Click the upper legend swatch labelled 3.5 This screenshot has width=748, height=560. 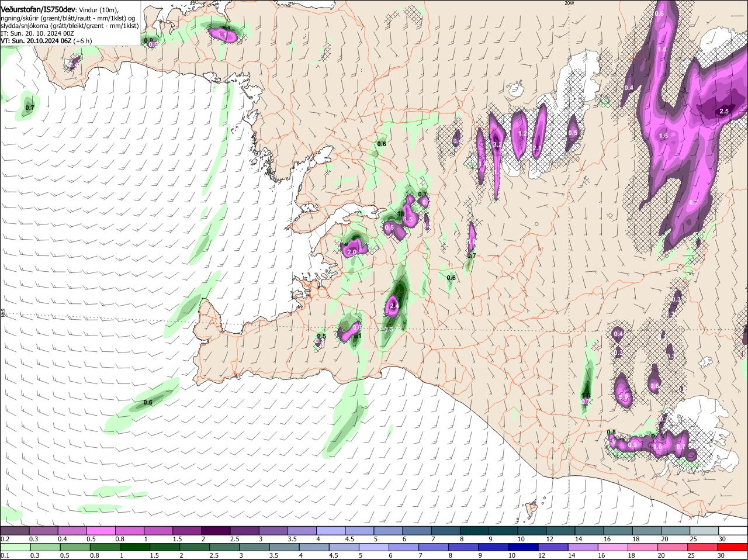[302, 531]
